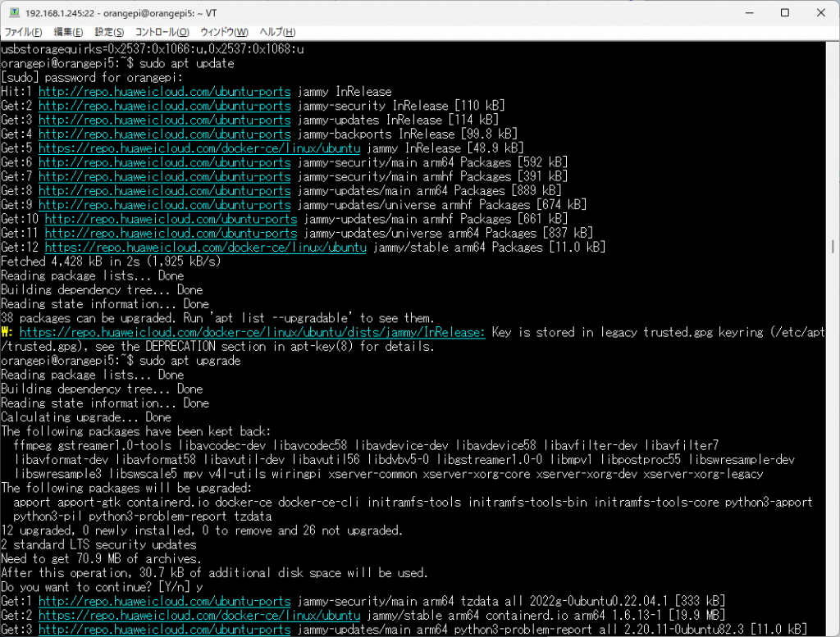This screenshot has width=840, height=637.
Task: Click '12 upgraded, 0 newly installed' line
Action: (x=202, y=530)
